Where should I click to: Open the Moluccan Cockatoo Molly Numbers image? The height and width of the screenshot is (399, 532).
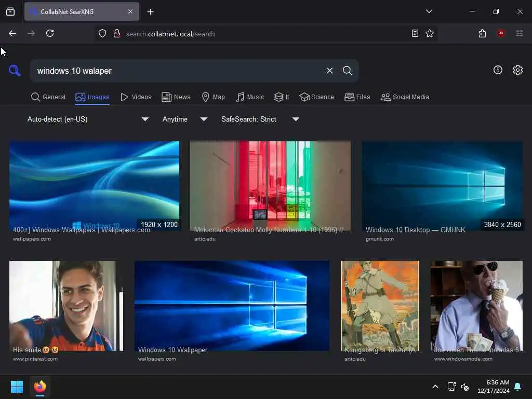[270, 186]
